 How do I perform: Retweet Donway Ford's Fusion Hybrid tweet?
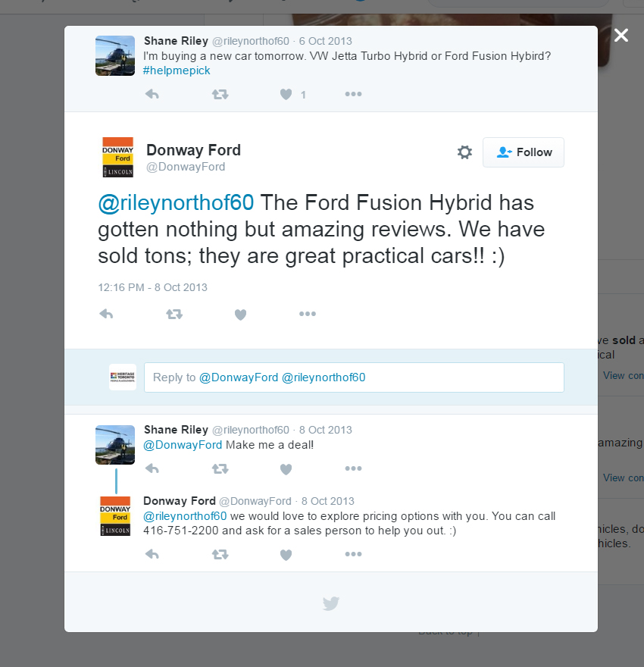174,314
